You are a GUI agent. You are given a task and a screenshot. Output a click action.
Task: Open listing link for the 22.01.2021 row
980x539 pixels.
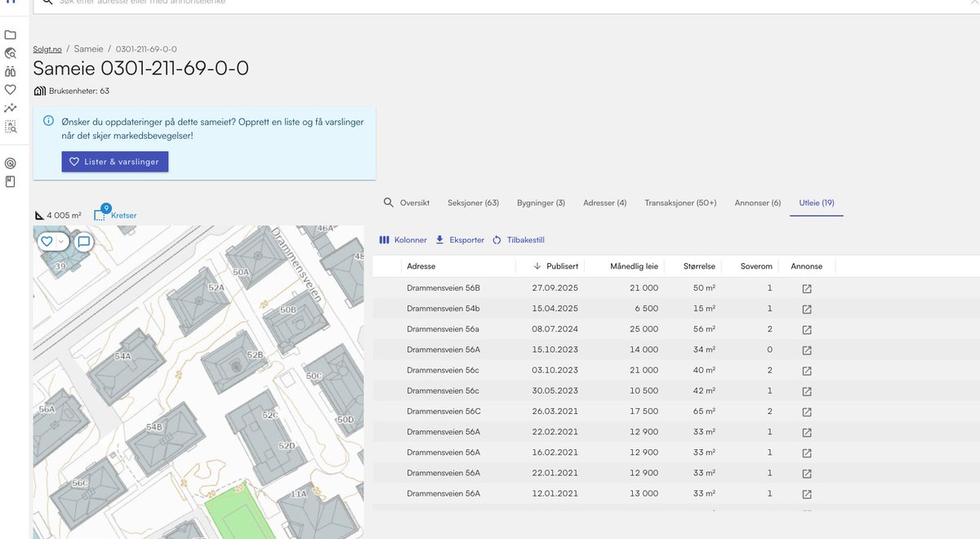[x=807, y=473]
